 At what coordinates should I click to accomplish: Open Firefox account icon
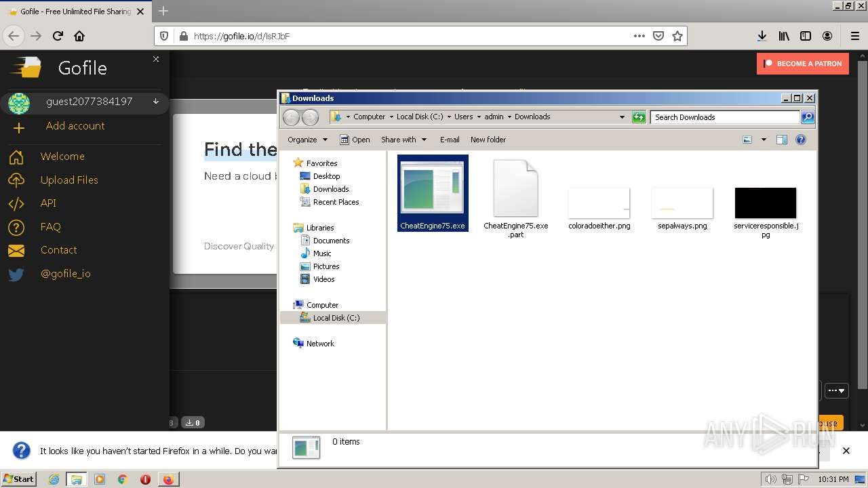[x=827, y=36]
